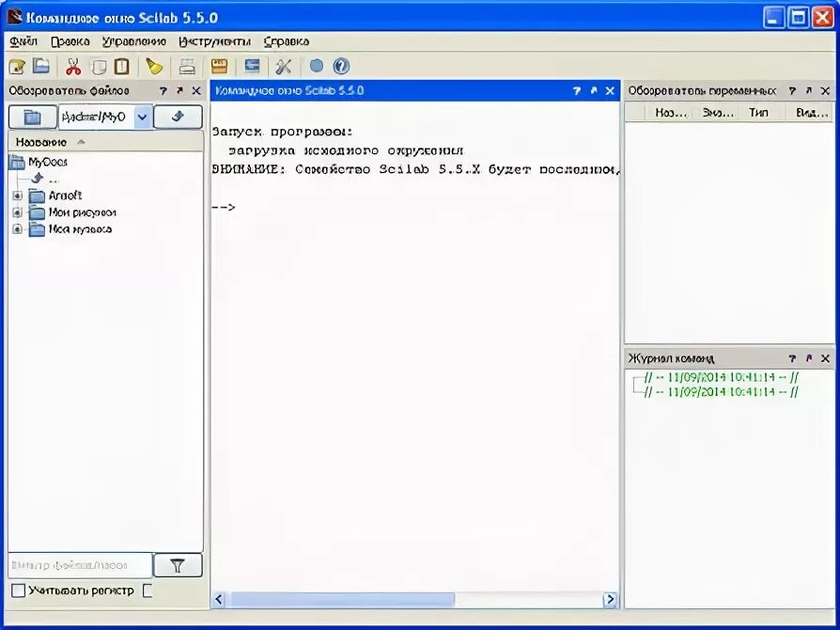Click the console horizontal scrollbar thumb
The width and height of the screenshot is (840, 630).
[342, 599]
